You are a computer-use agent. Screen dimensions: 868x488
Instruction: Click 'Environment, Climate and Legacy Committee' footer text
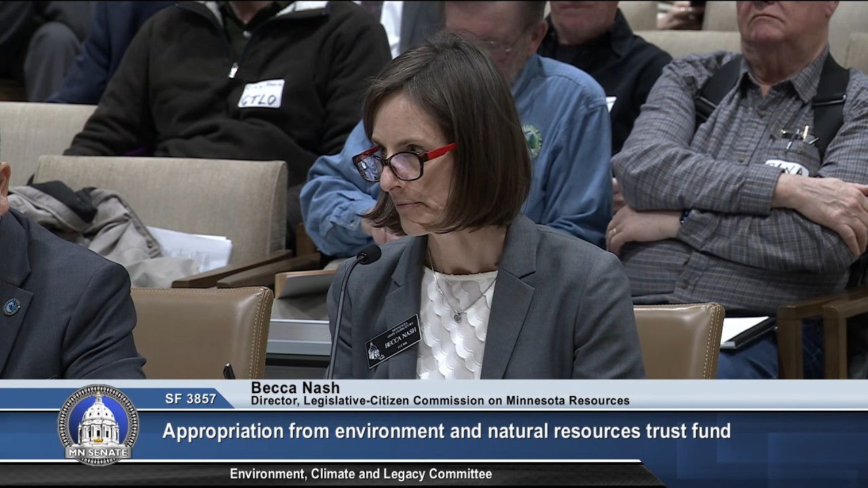click(361, 474)
